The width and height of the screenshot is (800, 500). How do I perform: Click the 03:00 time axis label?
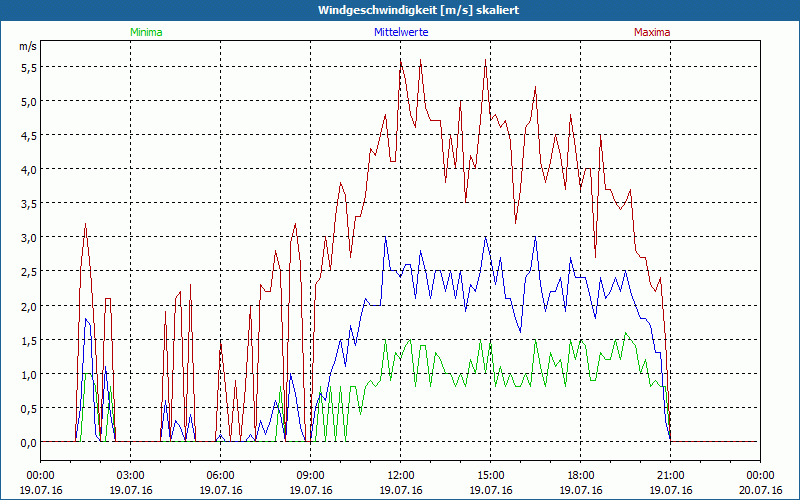(x=131, y=476)
